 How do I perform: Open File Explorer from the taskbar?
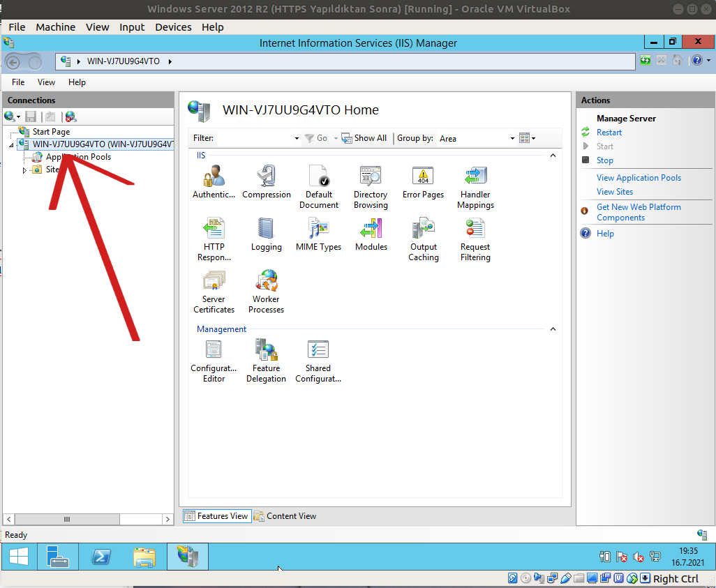(144, 557)
